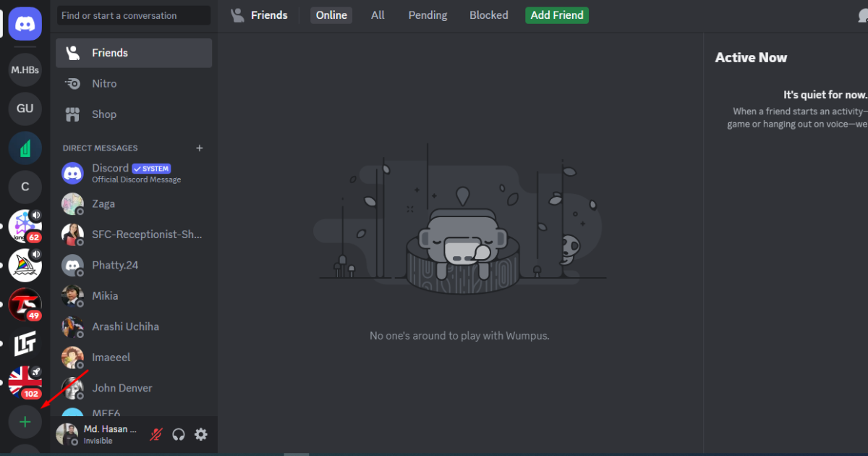The width and height of the screenshot is (868, 456).
Task: Open the green bar-logo server
Action: pyautogui.click(x=25, y=148)
